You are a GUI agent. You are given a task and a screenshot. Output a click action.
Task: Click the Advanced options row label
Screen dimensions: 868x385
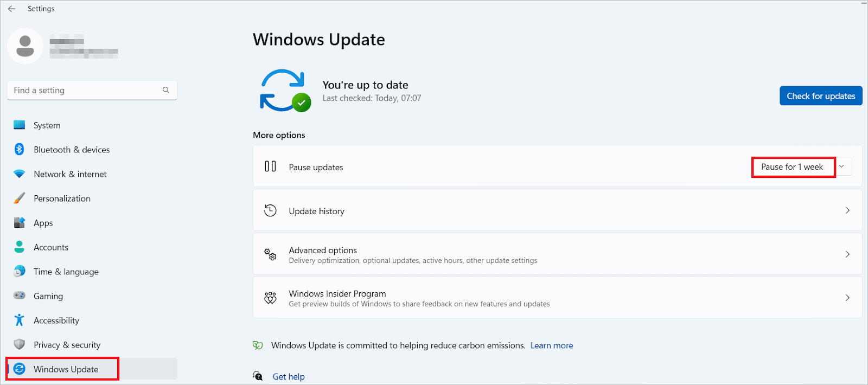pyautogui.click(x=323, y=250)
